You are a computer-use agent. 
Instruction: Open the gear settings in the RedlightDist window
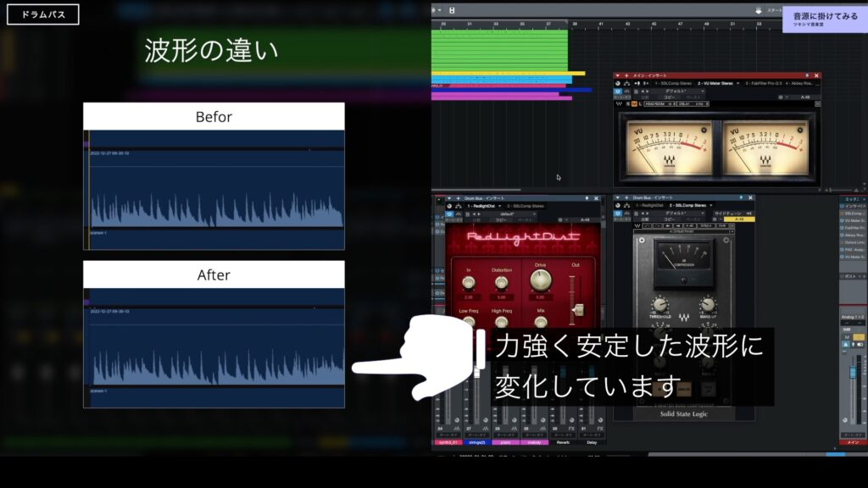pyautogui.click(x=560, y=219)
